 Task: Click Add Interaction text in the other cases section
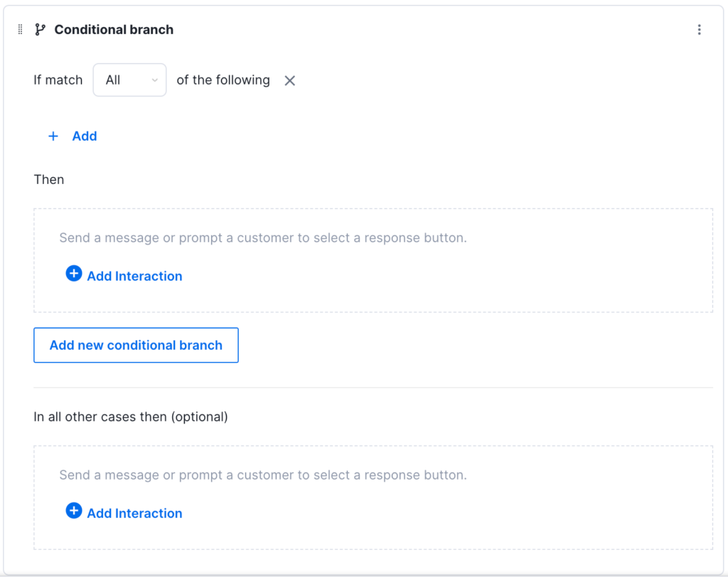(134, 514)
